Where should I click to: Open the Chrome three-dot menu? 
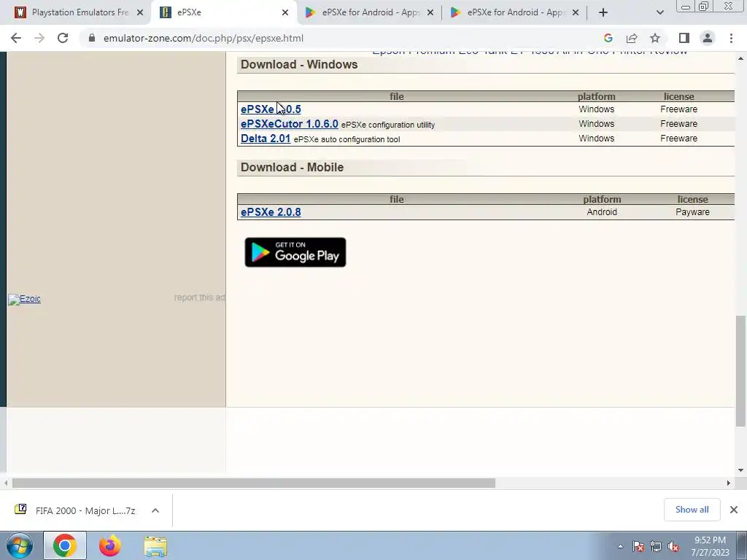tap(731, 38)
